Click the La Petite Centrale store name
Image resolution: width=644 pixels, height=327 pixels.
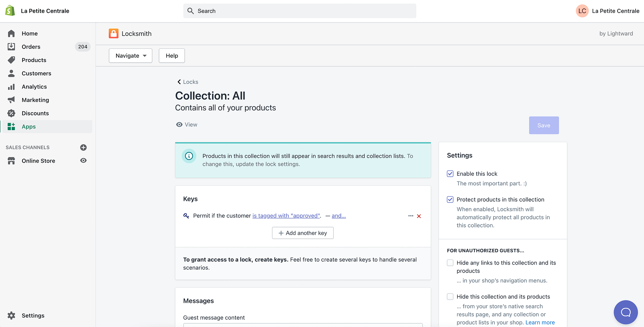pos(45,11)
